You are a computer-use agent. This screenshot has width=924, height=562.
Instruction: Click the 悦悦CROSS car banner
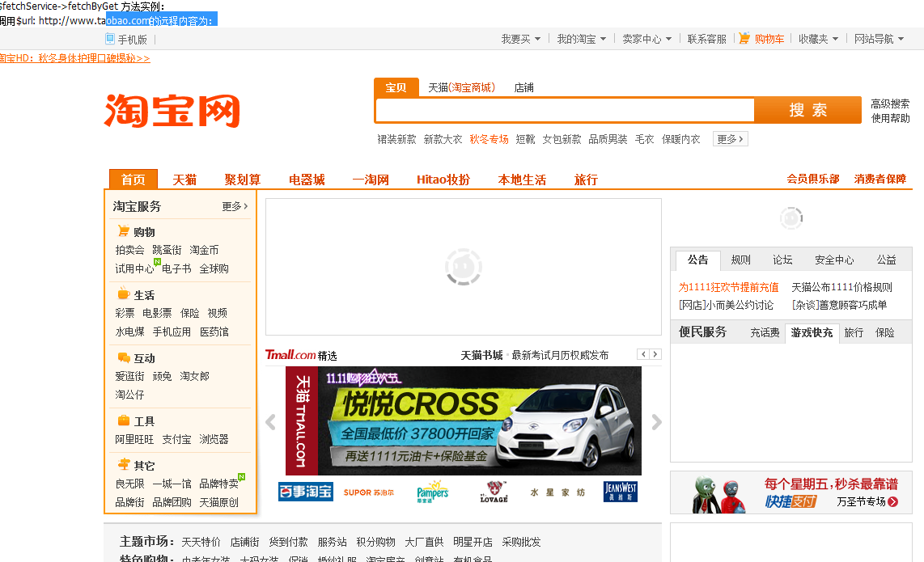click(463, 420)
